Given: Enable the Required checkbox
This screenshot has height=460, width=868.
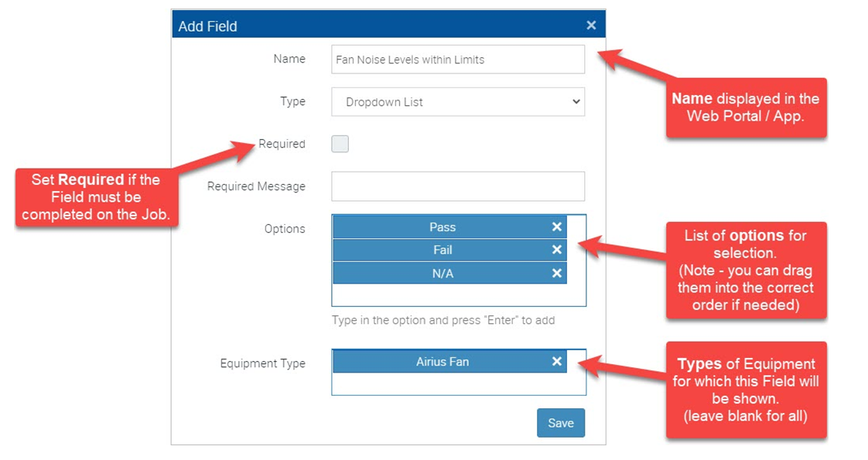Looking at the screenshot, I should (x=340, y=144).
